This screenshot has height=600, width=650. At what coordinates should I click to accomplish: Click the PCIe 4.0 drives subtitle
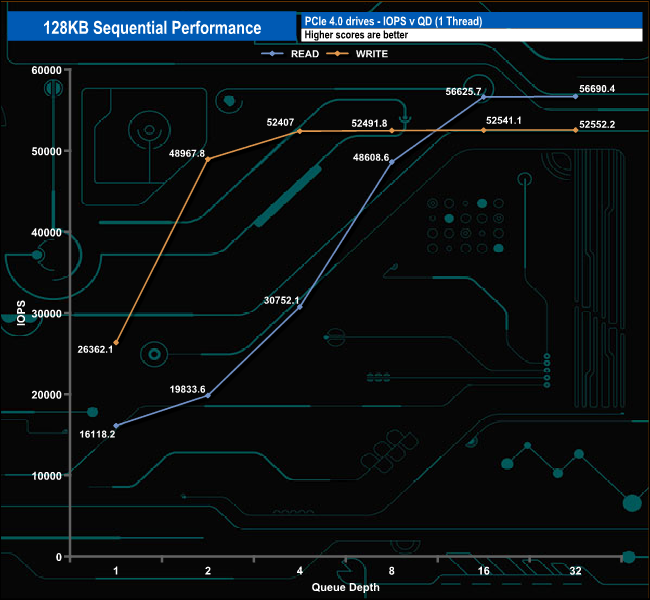[x=393, y=22]
